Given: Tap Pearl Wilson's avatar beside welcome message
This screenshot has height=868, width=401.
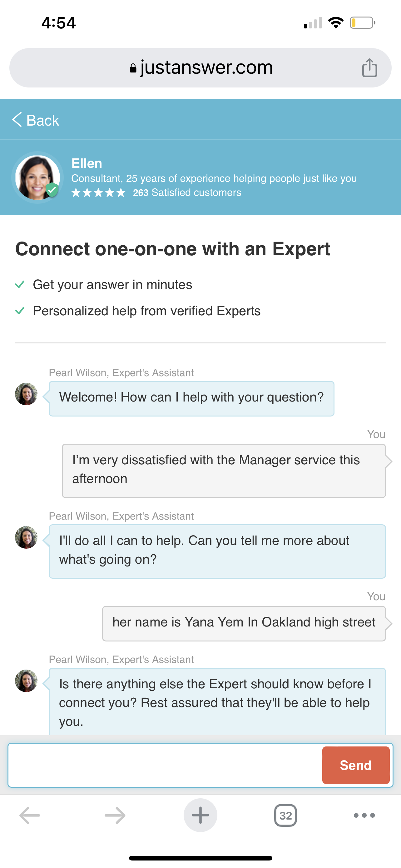Looking at the screenshot, I should click(26, 394).
